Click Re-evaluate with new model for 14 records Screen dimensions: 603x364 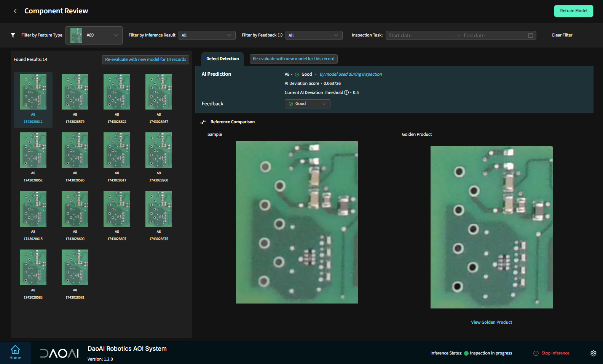(145, 60)
